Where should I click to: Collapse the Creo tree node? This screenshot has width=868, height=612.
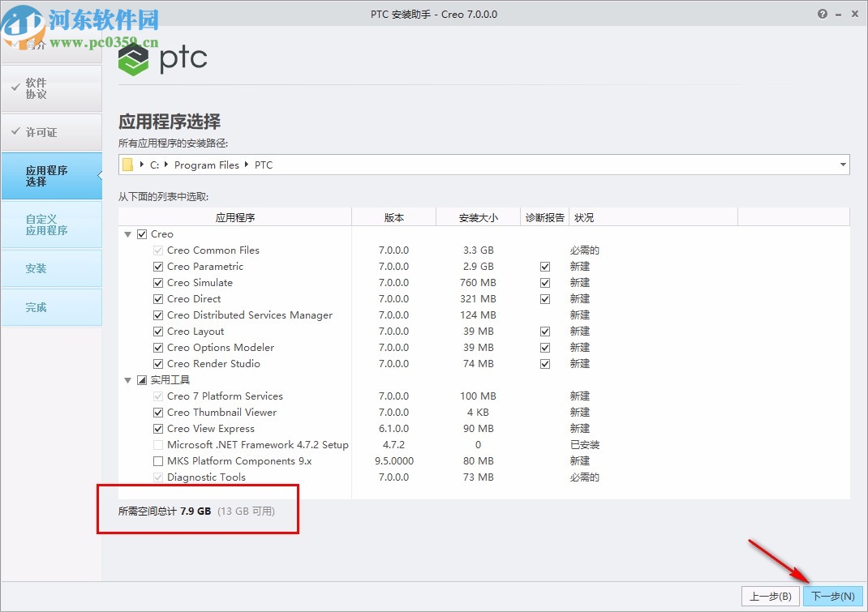pos(127,233)
